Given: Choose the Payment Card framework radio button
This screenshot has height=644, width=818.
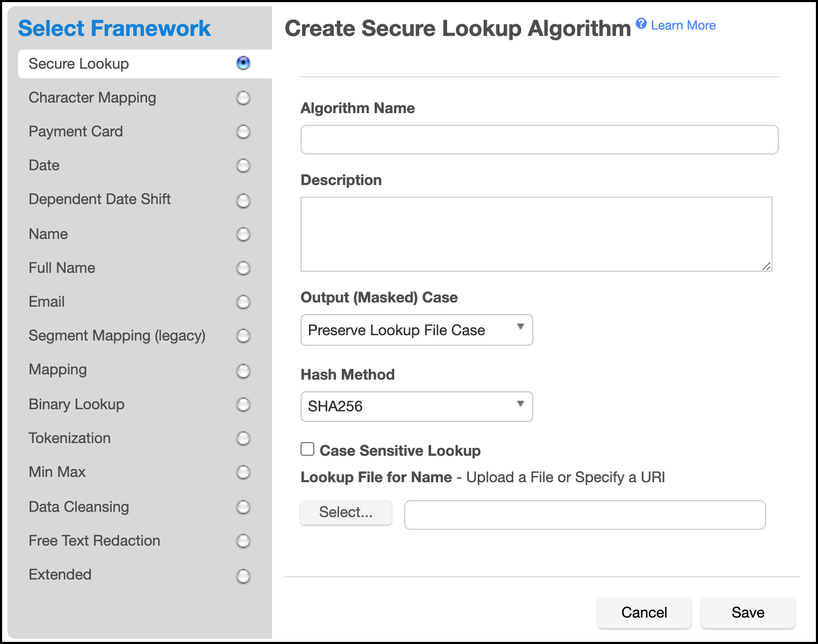Looking at the screenshot, I should (243, 132).
